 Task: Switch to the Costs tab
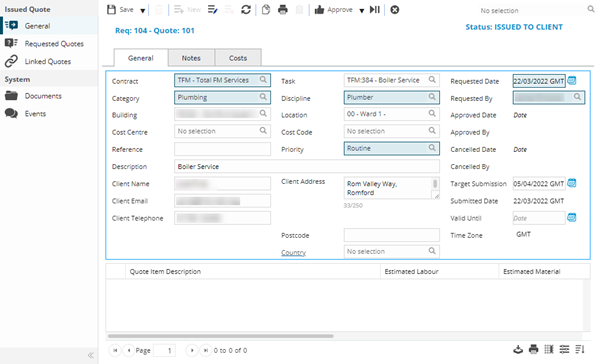coord(238,58)
